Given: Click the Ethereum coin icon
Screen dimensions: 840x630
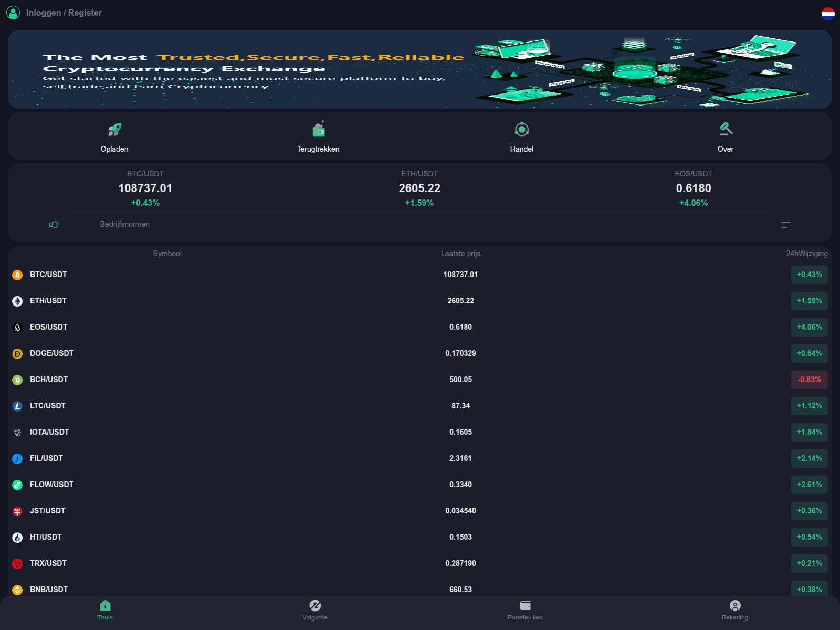Looking at the screenshot, I should point(17,301).
